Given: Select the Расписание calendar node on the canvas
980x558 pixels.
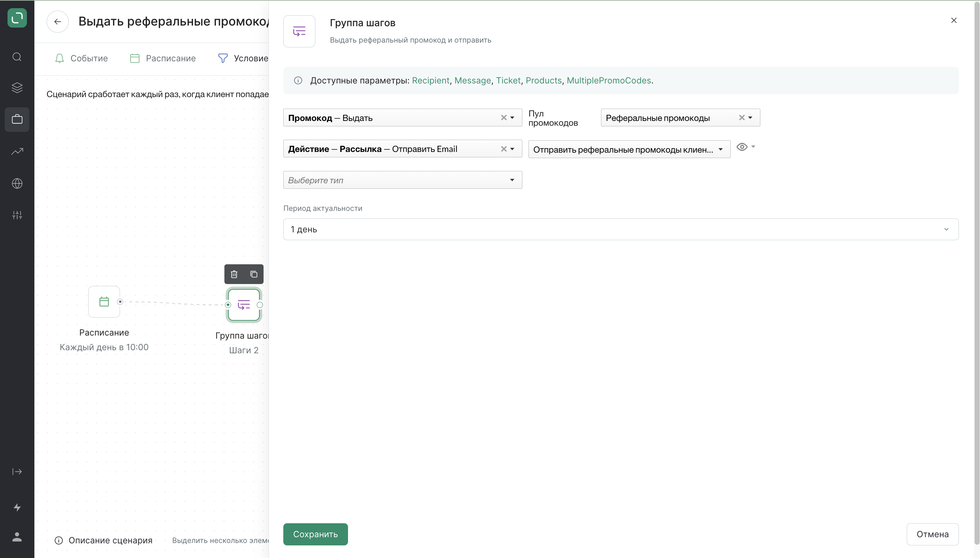Looking at the screenshot, I should tap(104, 301).
